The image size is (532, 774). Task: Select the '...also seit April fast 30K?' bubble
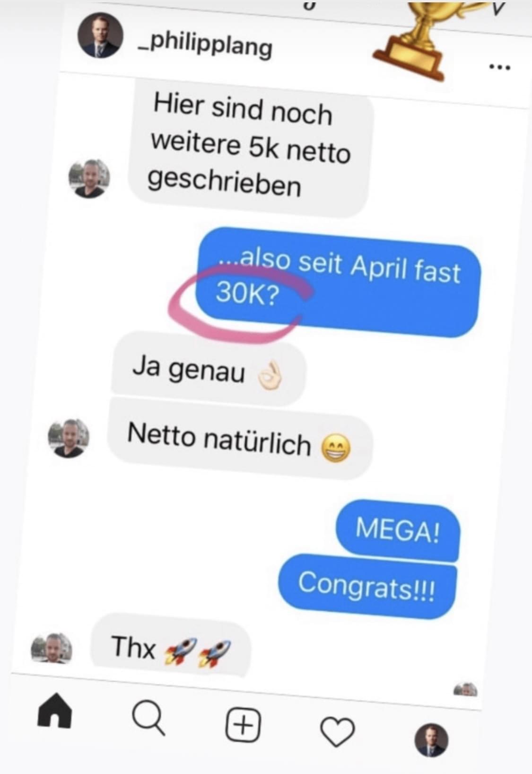(338, 282)
